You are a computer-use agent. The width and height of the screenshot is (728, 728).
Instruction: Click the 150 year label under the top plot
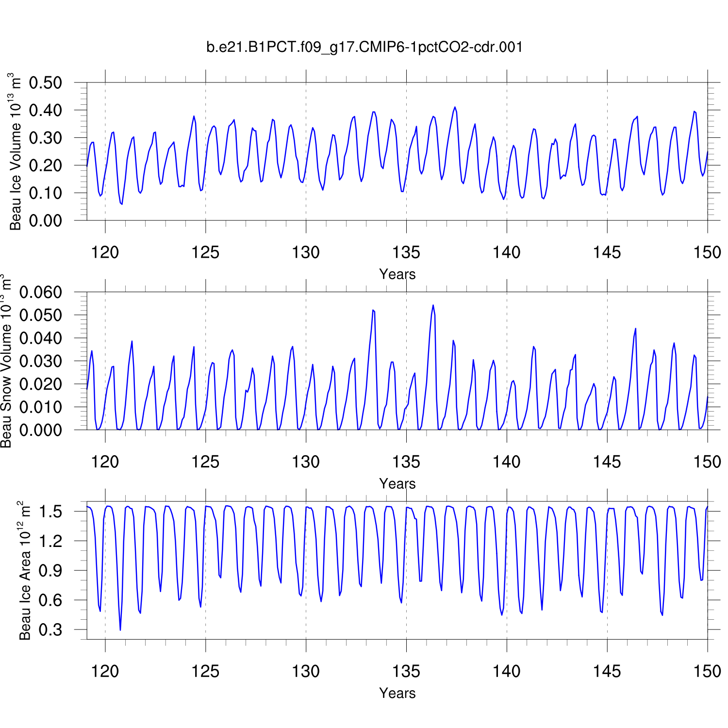(707, 252)
